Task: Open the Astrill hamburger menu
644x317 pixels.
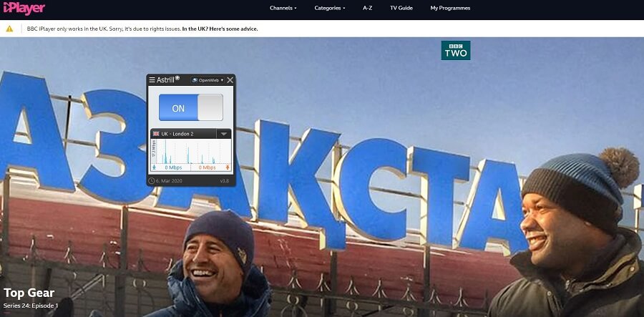Action: (x=152, y=80)
